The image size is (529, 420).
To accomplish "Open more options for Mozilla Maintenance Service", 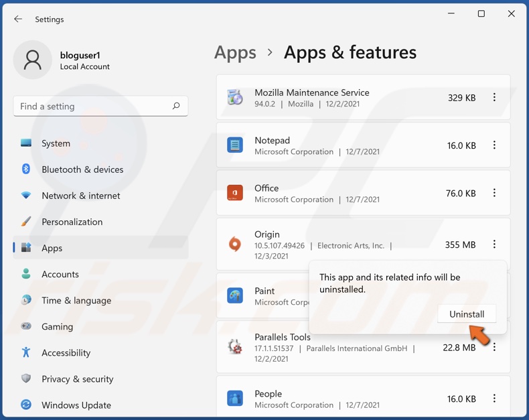I will pos(494,97).
